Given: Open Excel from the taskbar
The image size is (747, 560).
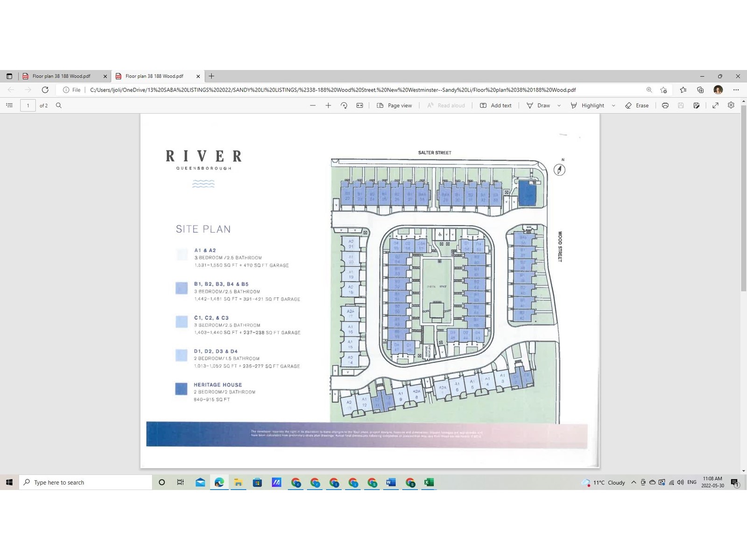Looking at the screenshot, I should (x=429, y=483).
